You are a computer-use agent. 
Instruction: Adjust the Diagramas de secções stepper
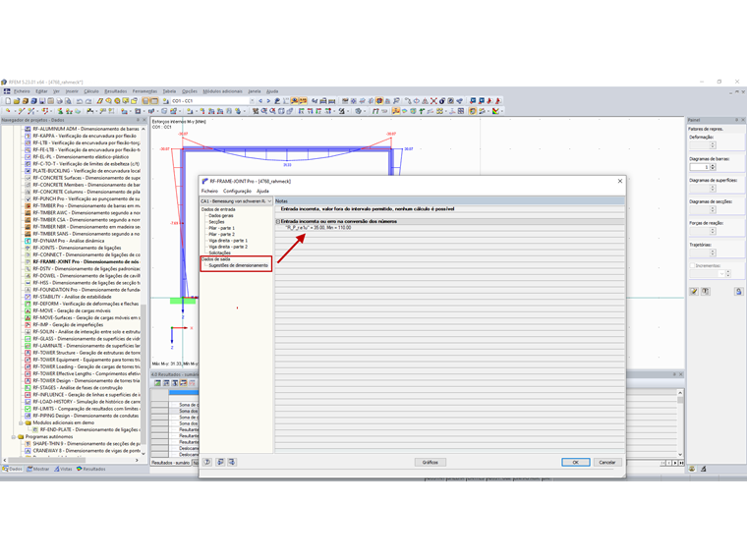pos(713,209)
